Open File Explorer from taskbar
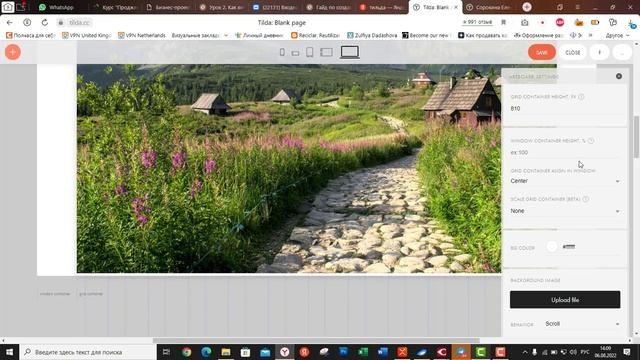This screenshot has height=360, width=640. [x=226, y=352]
